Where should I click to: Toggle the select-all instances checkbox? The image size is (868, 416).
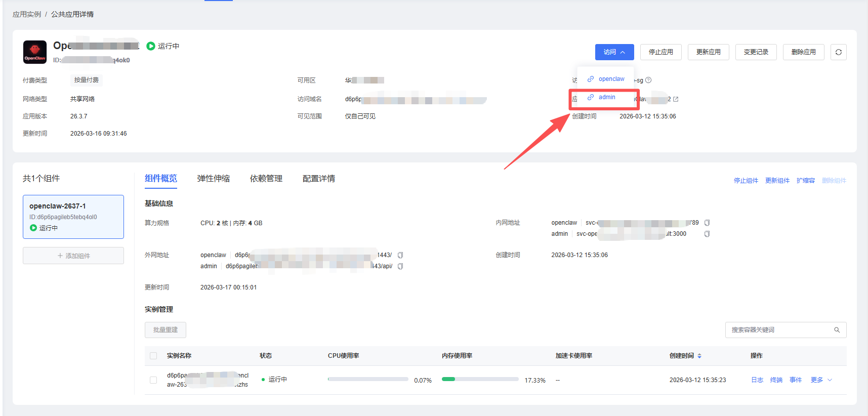point(153,356)
